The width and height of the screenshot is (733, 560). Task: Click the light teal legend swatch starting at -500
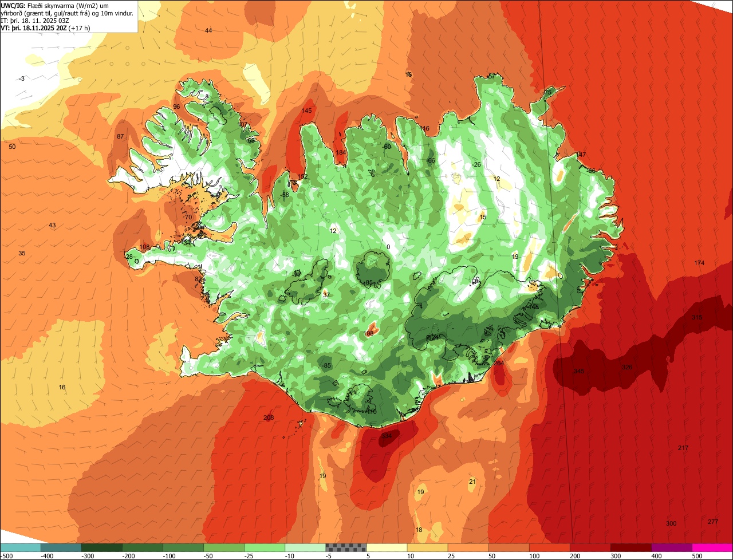click(x=20, y=547)
